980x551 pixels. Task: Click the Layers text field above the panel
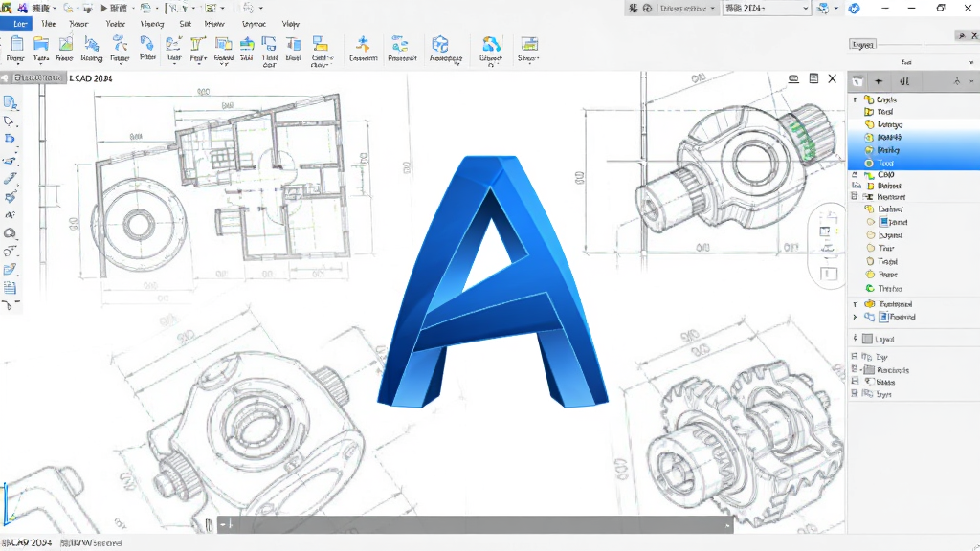862,44
